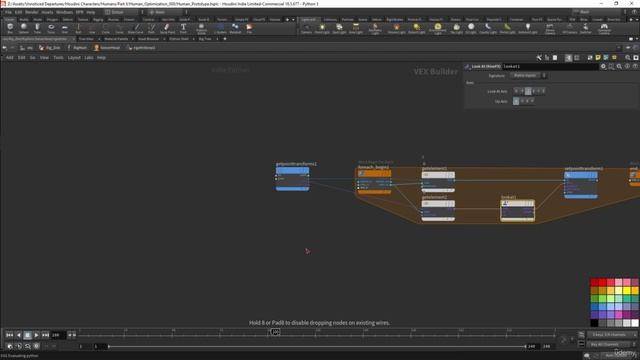Open the Render menu
Viewport: 640px width, 360px height.
coord(31,12)
